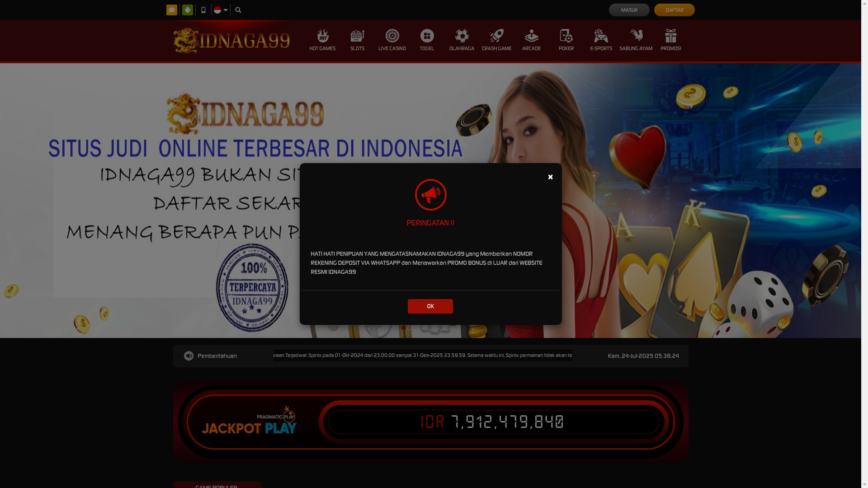Select the active red carousel dot
This screenshot has height=488, width=868.
[x=404, y=328]
